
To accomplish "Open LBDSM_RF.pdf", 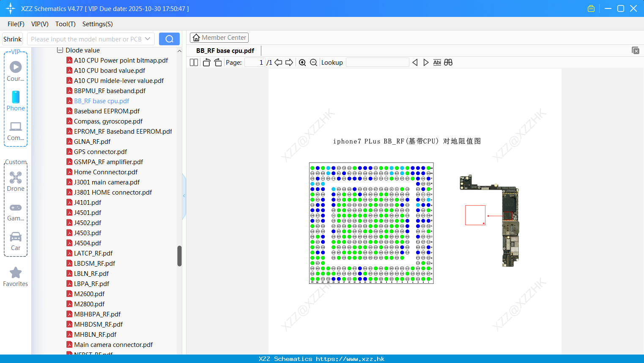I will coord(94,264).
